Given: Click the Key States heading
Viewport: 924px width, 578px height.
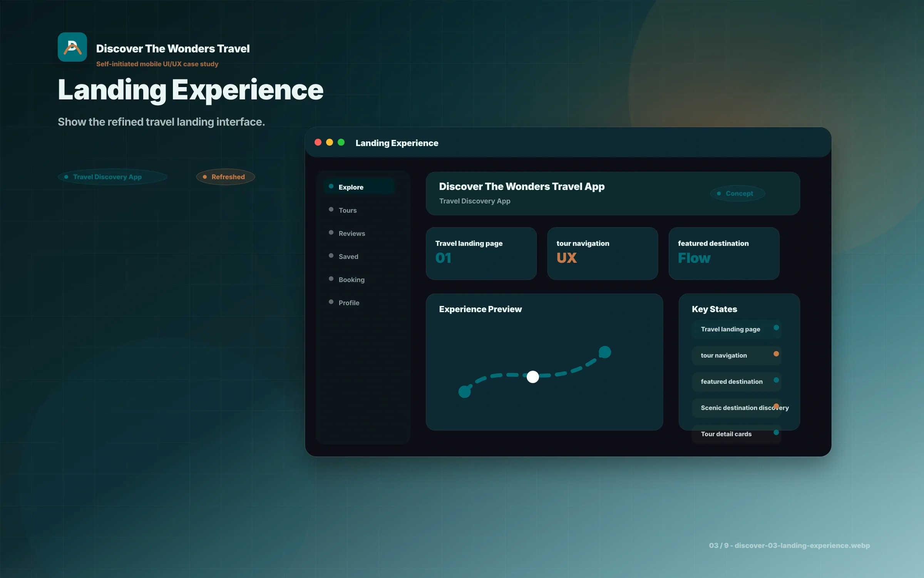Looking at the screenshot, I should coord(714,309).
